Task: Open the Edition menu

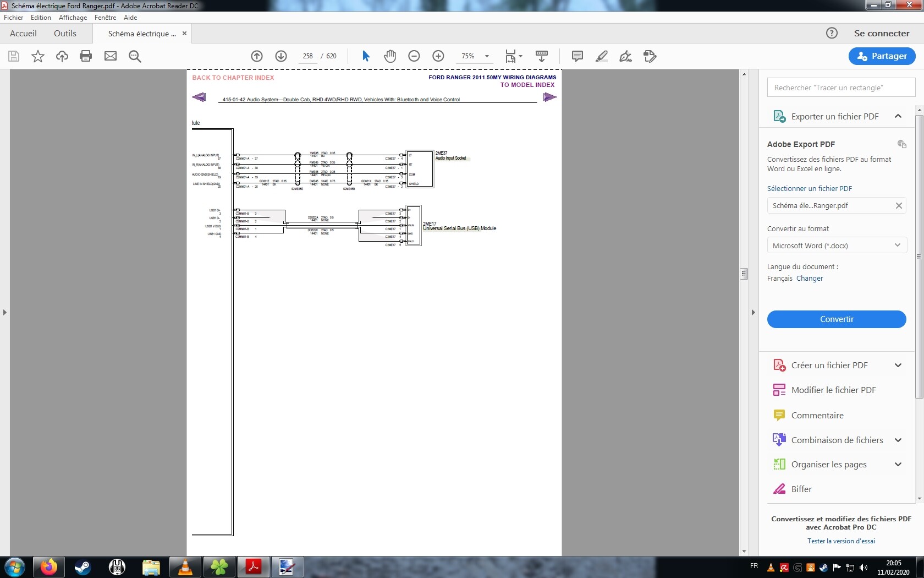Action: point(41,18)
